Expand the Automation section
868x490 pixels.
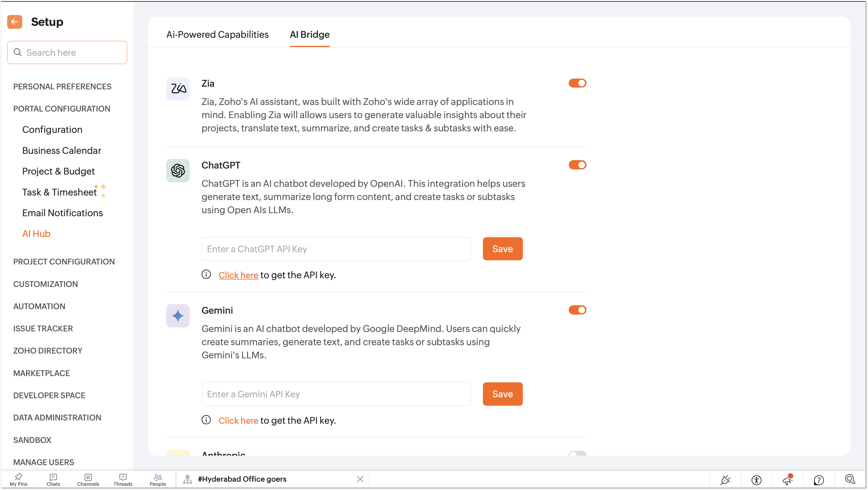coord(39,306)
